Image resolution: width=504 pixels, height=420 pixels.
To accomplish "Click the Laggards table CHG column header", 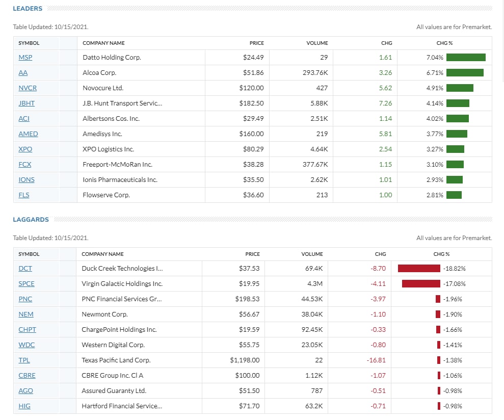I will tap(380, 254).
